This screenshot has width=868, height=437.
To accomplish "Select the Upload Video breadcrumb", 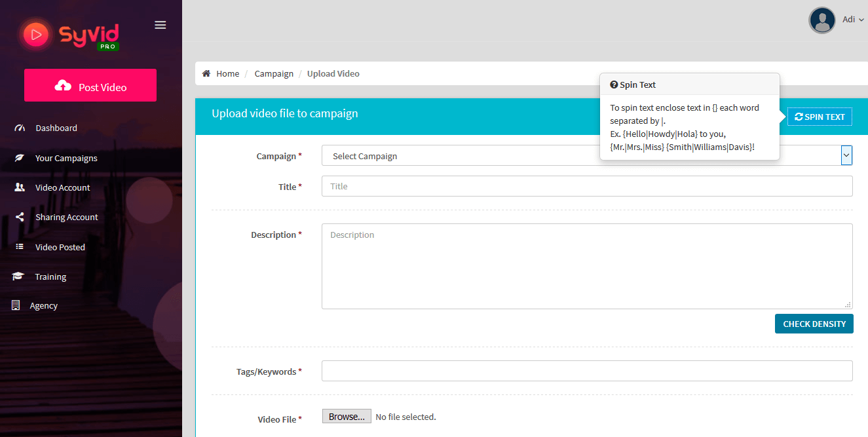I will [333, 73].
